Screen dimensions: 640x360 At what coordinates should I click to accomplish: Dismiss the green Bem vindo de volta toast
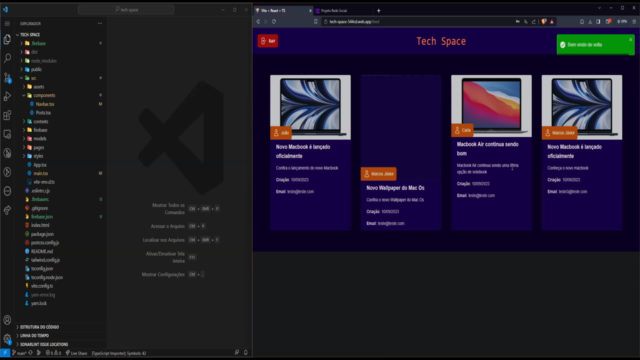point(631,40)
